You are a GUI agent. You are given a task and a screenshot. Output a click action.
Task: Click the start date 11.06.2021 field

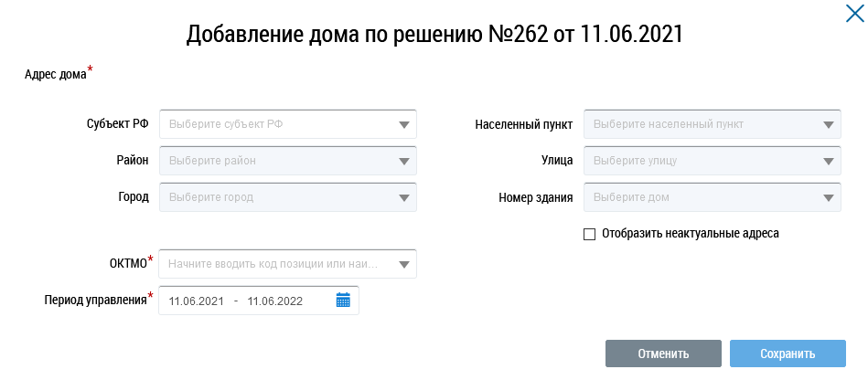pyautogui.click(x=197, y=301)
